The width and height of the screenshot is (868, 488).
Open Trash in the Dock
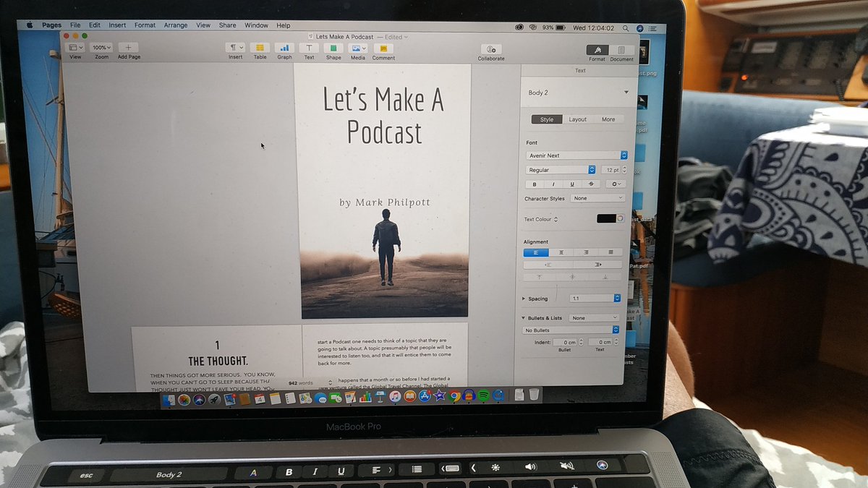[x=534, y=395]
